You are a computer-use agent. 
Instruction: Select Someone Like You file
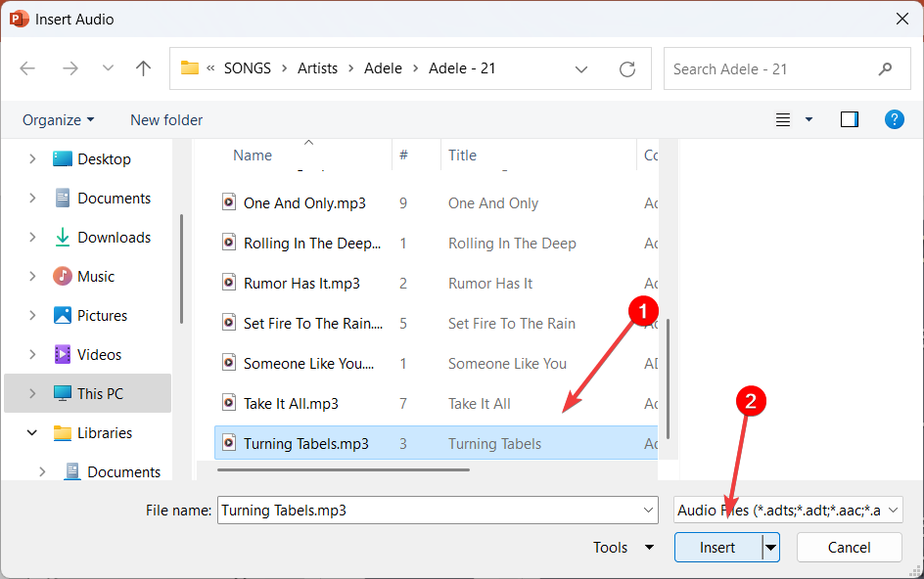click(x=437, y=364)
